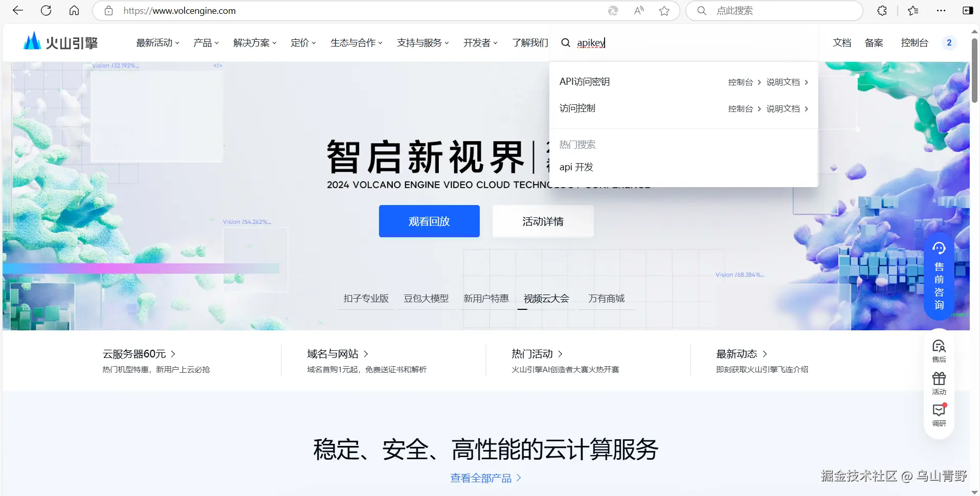Image resolution: width=980 pixels, height=496 pixels.
Task: Select the API访问密钥 search suggestion
Action: click(x=585, y=82)
